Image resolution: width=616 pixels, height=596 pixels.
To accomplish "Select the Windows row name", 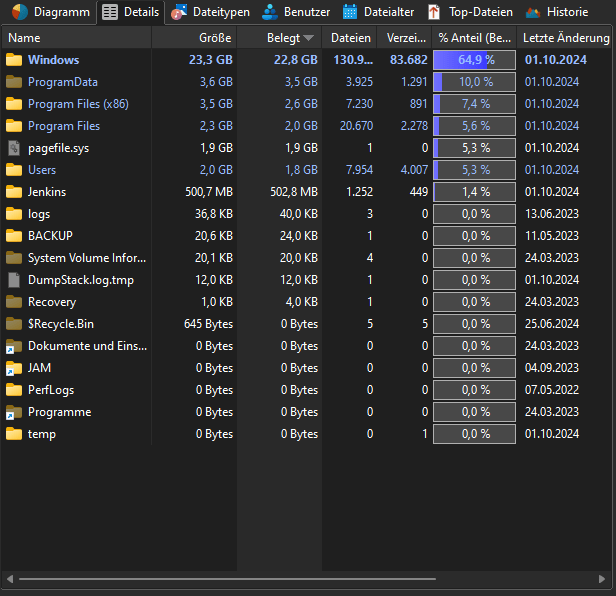I will click(53, 60).
